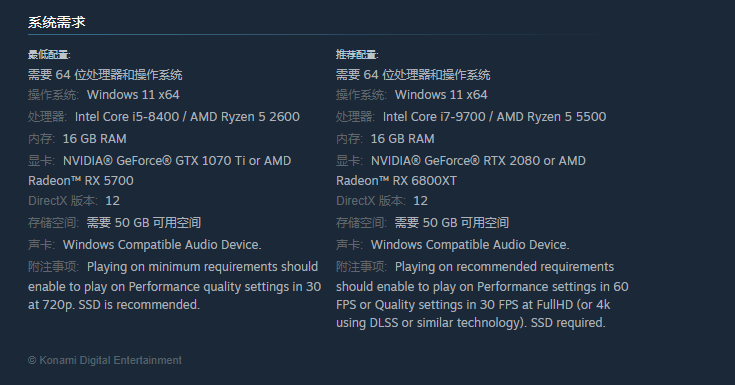This screenshot has width=735, height=385.
Task: Click Konami Digital Entertainment copyright text
Action: 105,360
